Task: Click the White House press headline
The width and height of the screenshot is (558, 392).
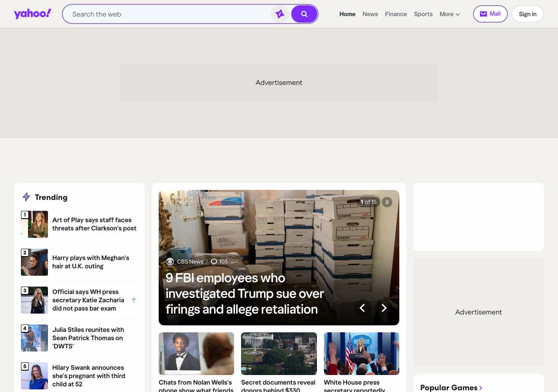Action: pyautogui.click(x=354, y=386)
